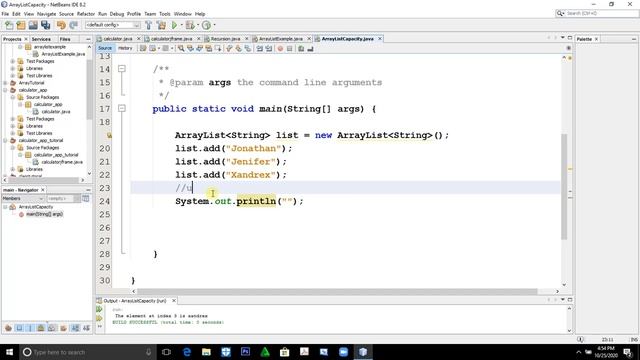Viewport: 640px width, 360px height.
Task: Click the Find Selection magnifier icon in editor toolbar
Action: click(x=181, y=49)
